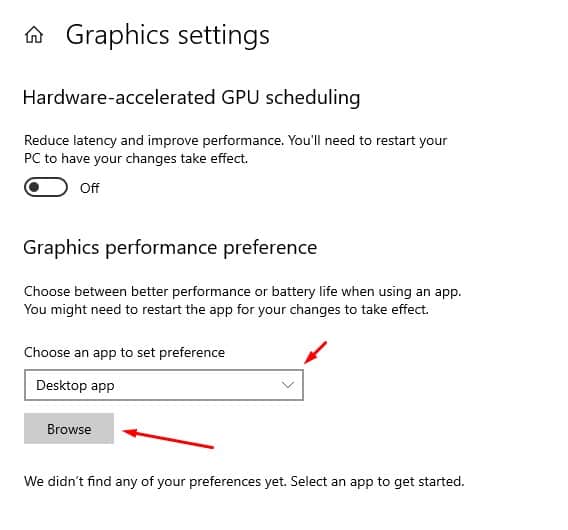Click the Graphics performance preference heading
This screenshot has width=568, height=530.
pyautogui.click(x=170, y=249)
